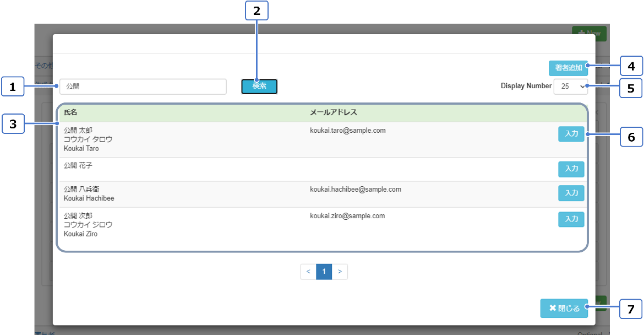The width and height of the screenshot is (644, 335).
Task: Click the green New button behind dialog
Action: tap(589, 33)
